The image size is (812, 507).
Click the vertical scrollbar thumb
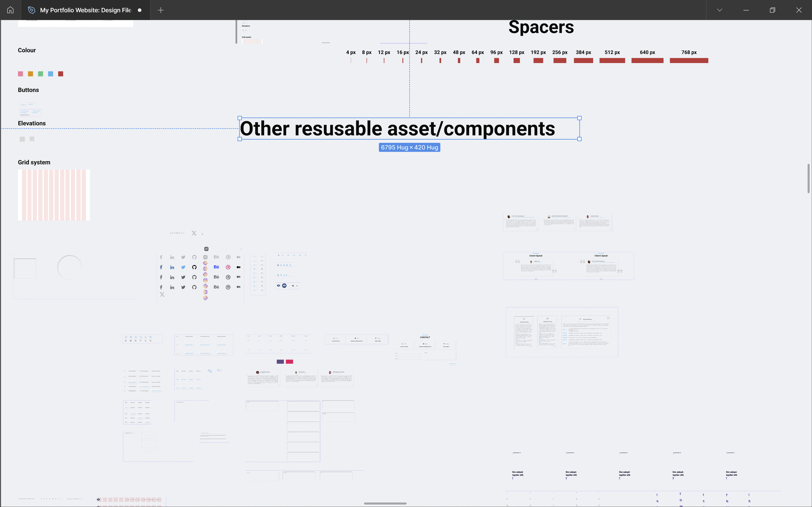tap(809, 178)
